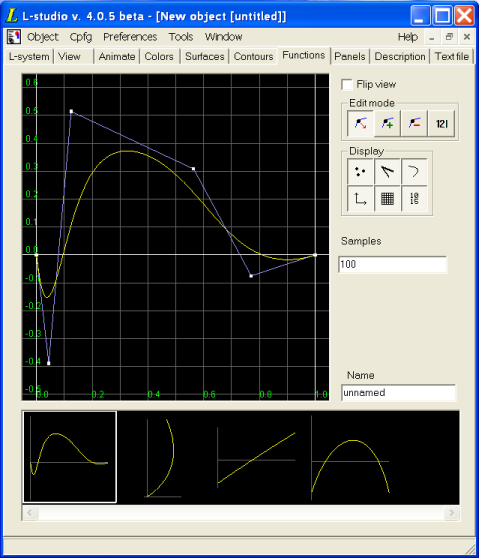Toggle display of axis labels
The width and height of the screenshot is (479, 558).
click(x=414, y=199)
